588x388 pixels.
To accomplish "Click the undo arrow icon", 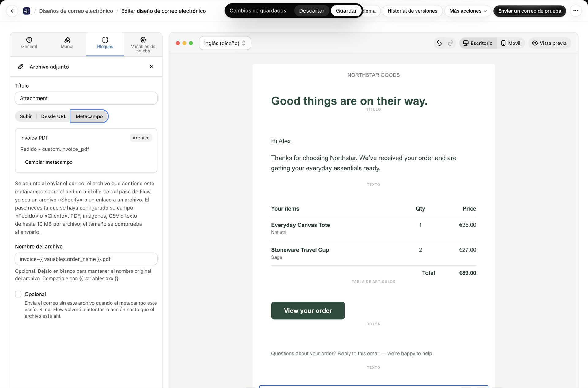I will point(439,43).
